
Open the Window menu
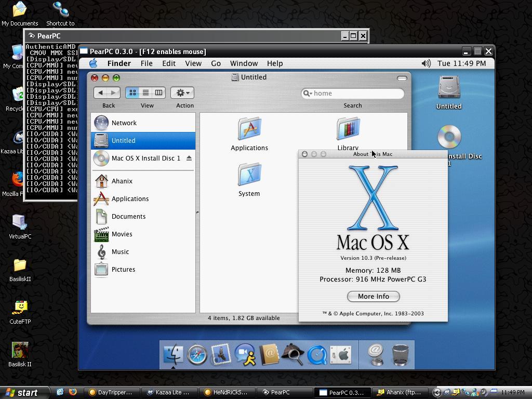[244, 63]
